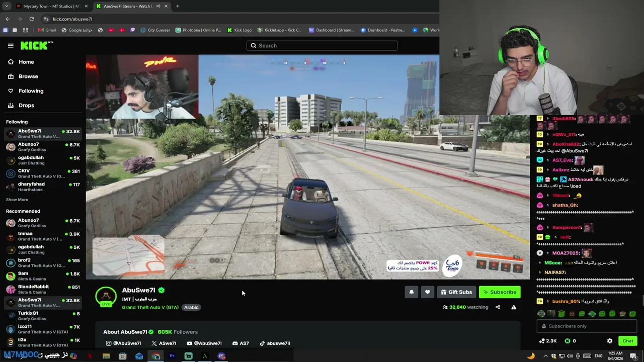
Task: Open channel points 2.3K balance
Action: click(x=548, y=341)
